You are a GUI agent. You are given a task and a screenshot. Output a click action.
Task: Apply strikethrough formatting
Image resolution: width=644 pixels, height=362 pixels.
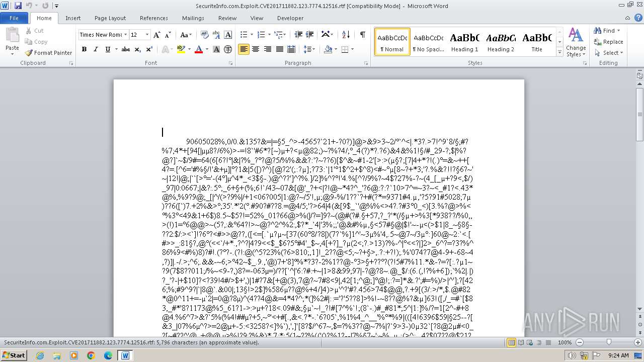(126, 49)
